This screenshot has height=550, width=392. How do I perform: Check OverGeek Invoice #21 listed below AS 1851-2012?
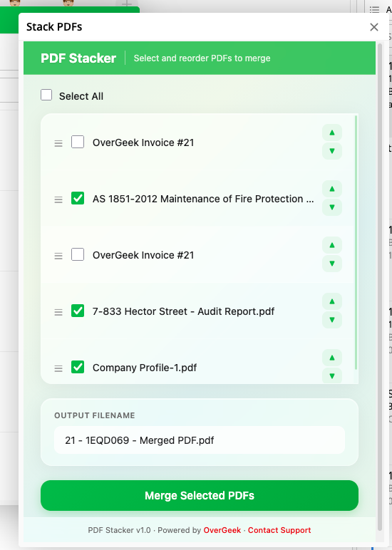point(78,254)
